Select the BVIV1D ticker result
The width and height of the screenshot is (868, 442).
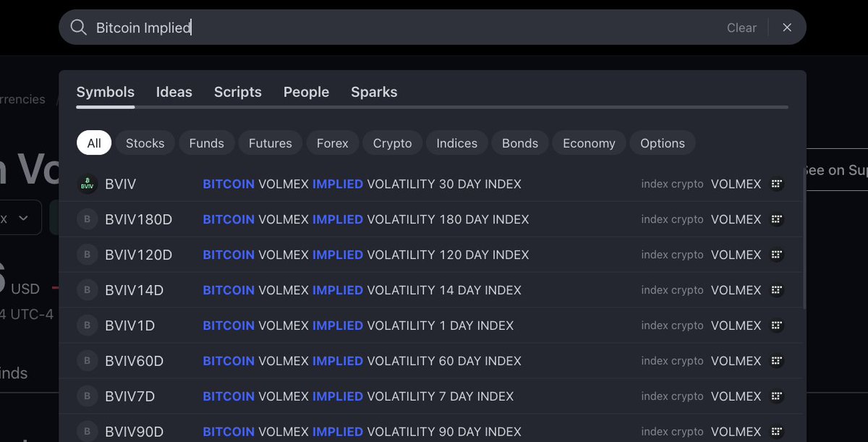pos(129,326)
